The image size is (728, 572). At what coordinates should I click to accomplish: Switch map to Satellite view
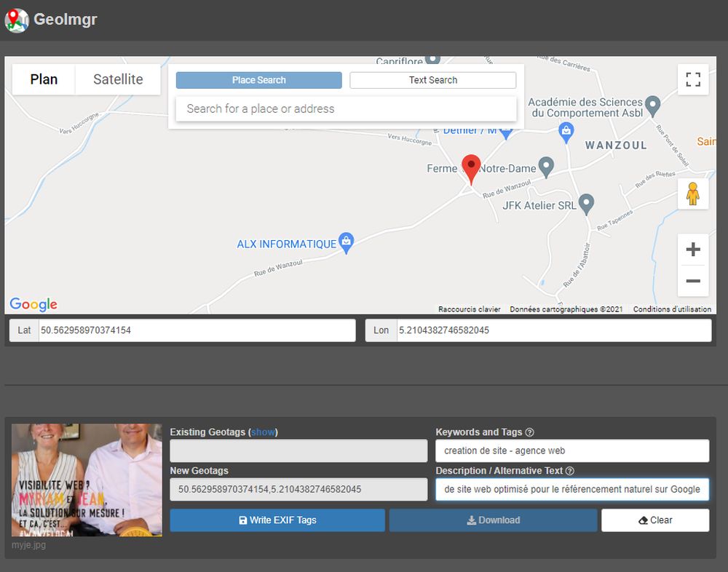point(118,79)
